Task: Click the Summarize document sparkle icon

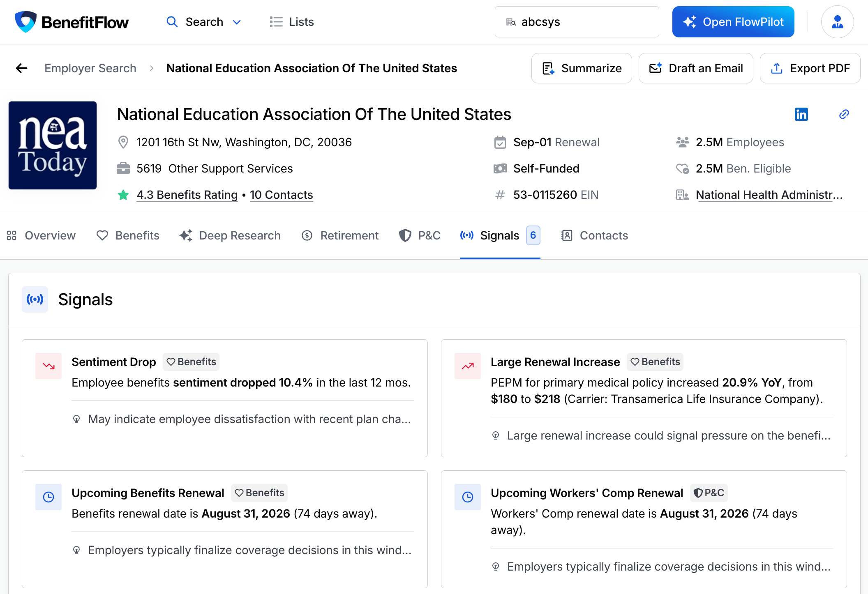Action: coord(549,68)
